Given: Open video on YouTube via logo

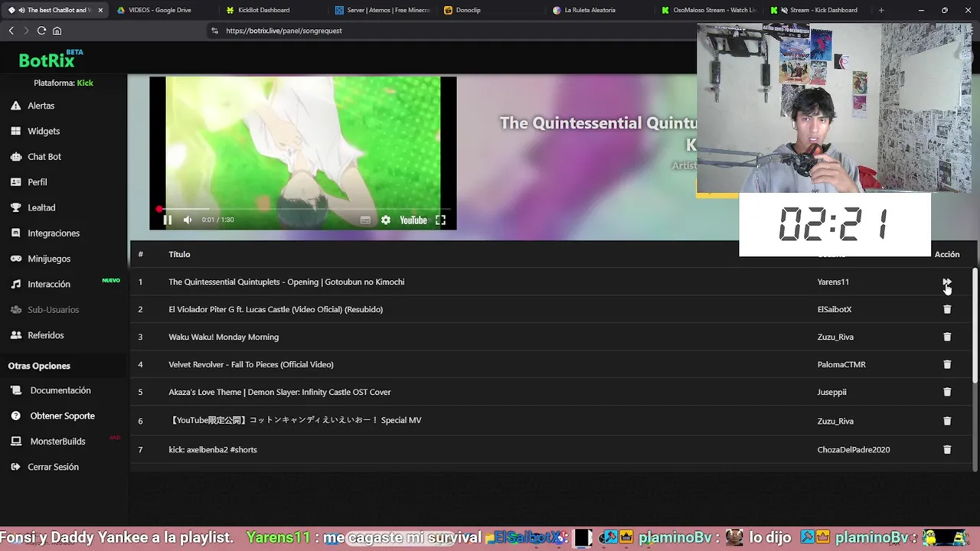Looking at the screenshot, I should pyautogui.click(x=413, y=220).
